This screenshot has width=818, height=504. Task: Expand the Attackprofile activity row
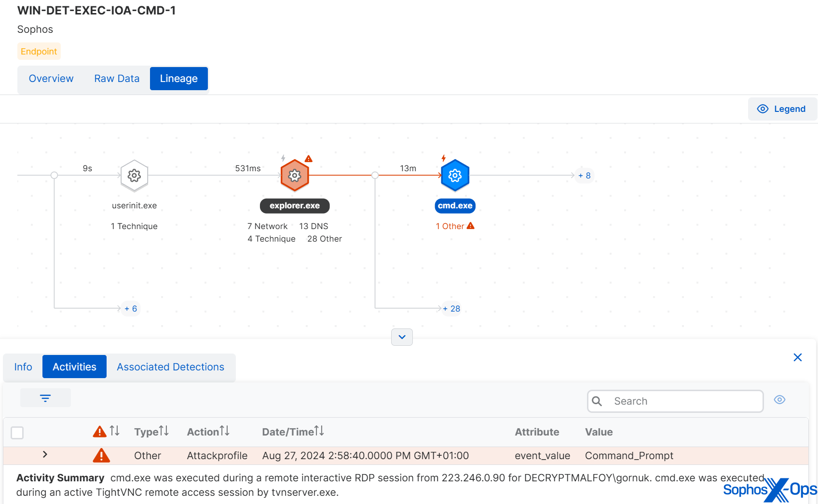click(x=45, y=455)
